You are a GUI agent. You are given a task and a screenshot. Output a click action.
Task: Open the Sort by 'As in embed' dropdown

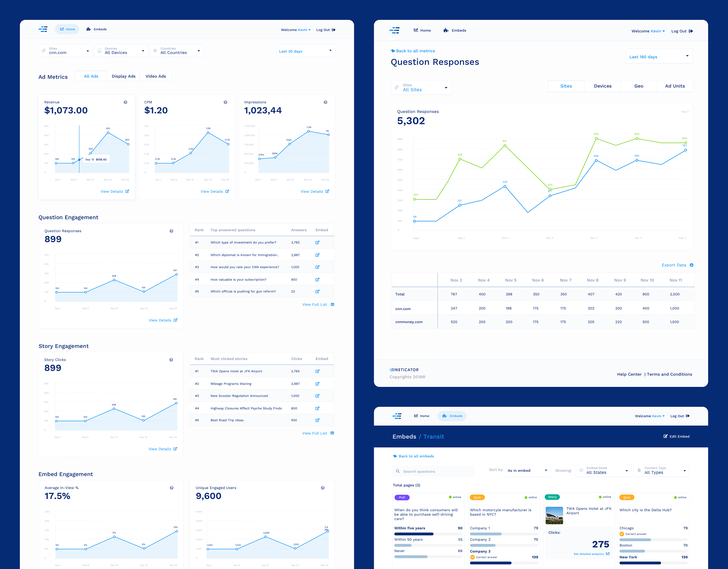click(x=528, y=471)
